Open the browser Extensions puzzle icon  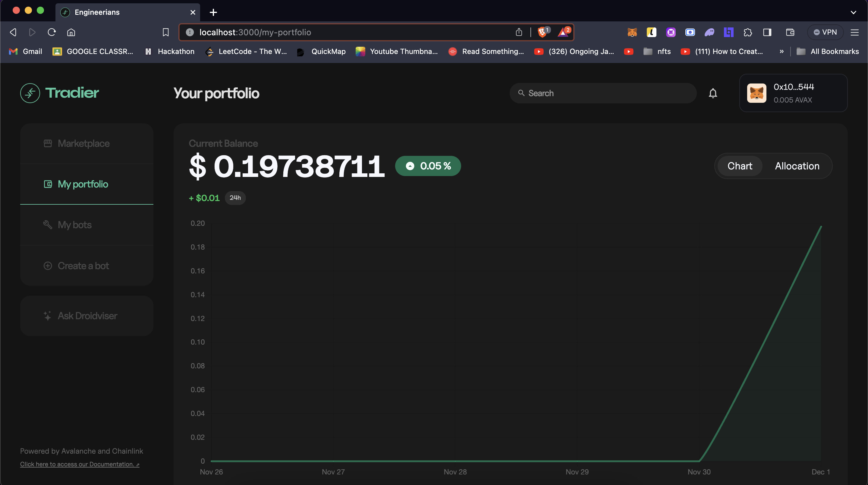tap(748, 32)
